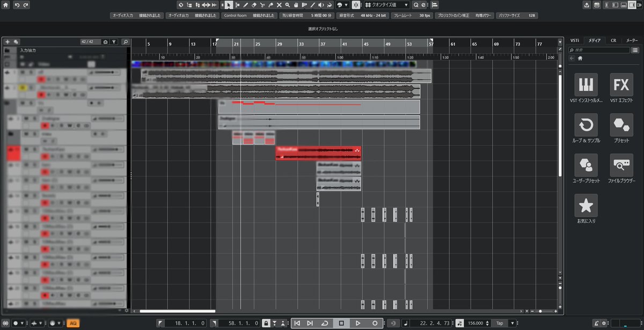This screenshot has width=644, height=330.
Task: Click the left-pointing back arrow in the media rack
Action: (x=572, y=58)
